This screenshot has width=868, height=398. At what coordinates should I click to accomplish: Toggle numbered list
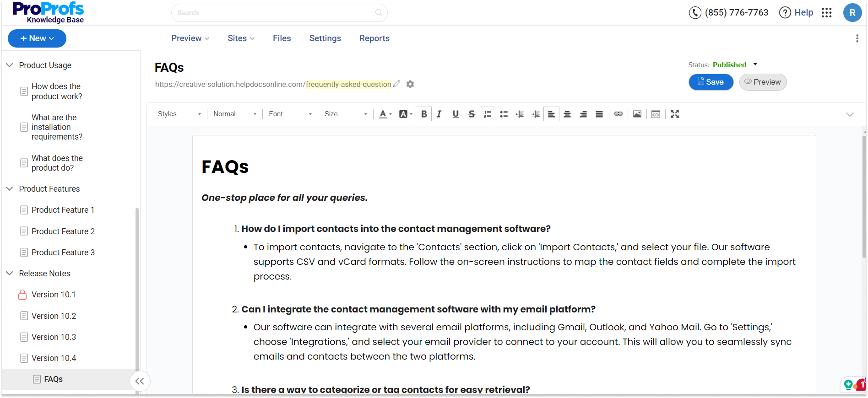point(488,114)
